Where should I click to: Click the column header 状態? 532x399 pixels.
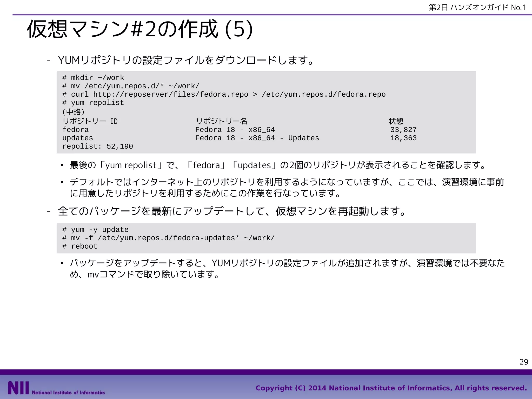[396, 121]
